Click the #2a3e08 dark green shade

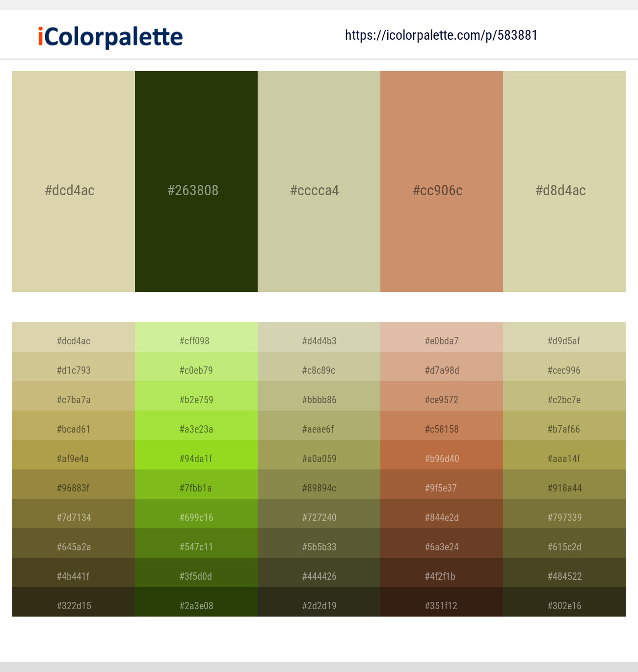[195, 605]
